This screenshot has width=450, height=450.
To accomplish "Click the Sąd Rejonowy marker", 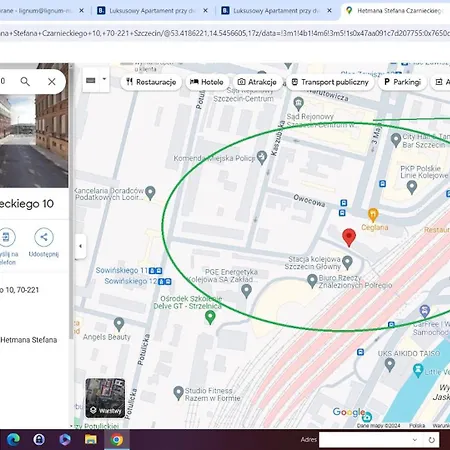I will [299, 104].
